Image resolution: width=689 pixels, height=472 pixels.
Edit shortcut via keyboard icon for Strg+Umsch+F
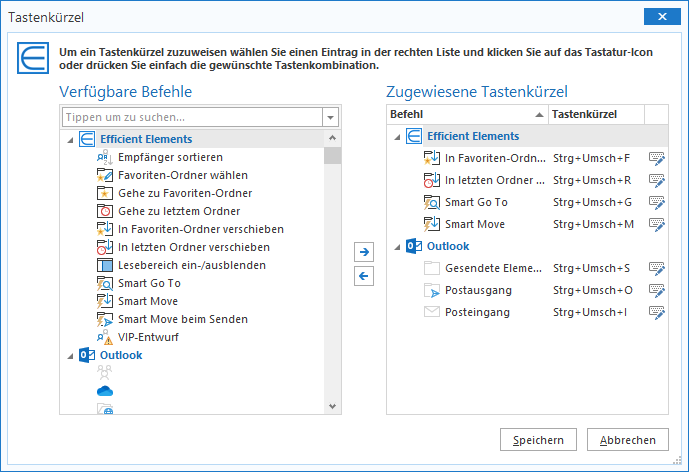point(657,158)
